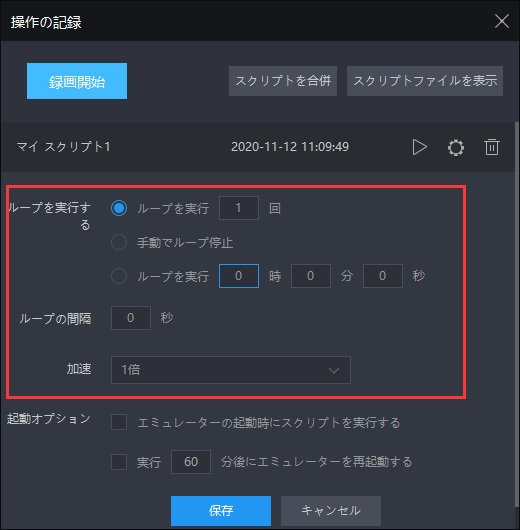Delete マイ スクリプト1 with trash icon

click(492, 147)
